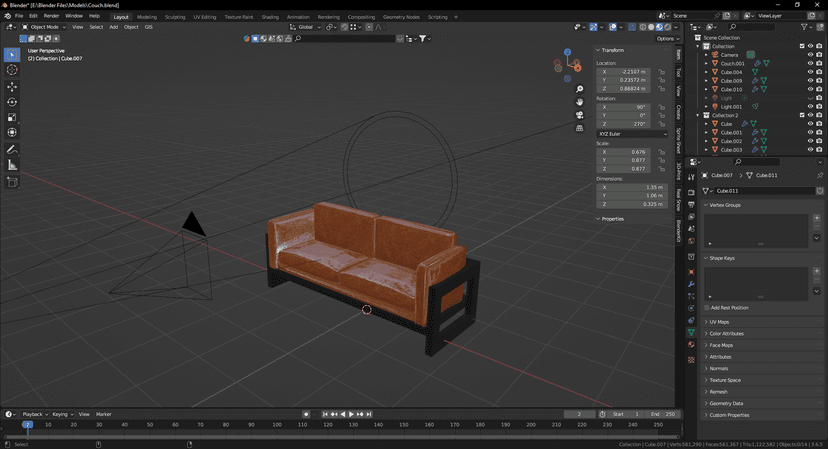Click the play animation button
The image size is (828, 449).
[351, 414]
